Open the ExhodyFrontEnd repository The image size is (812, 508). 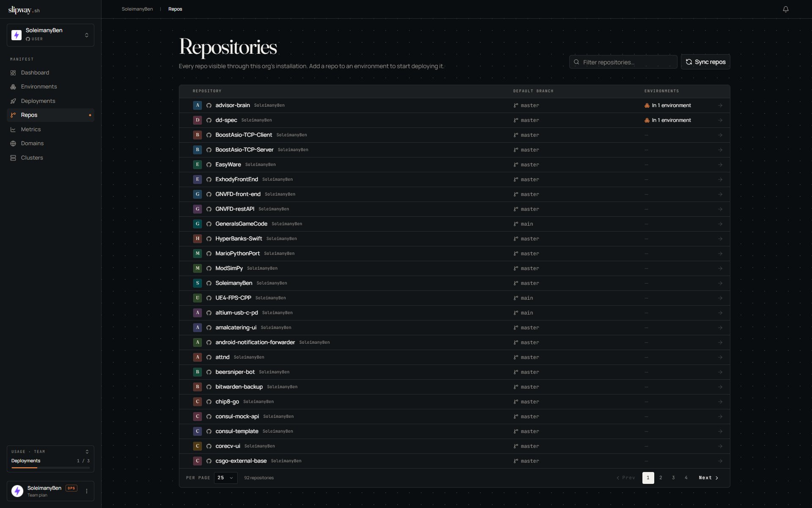tap(236, 179)
